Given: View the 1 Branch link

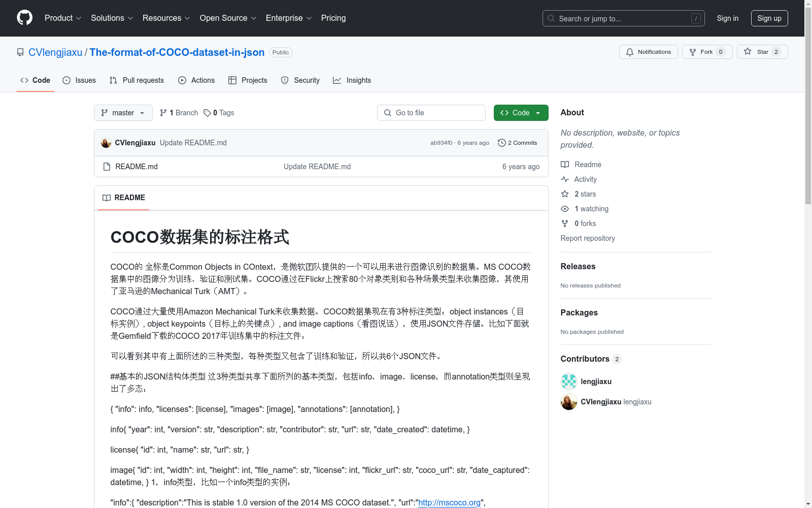Looking at the screenshot, I should [179, 113].
